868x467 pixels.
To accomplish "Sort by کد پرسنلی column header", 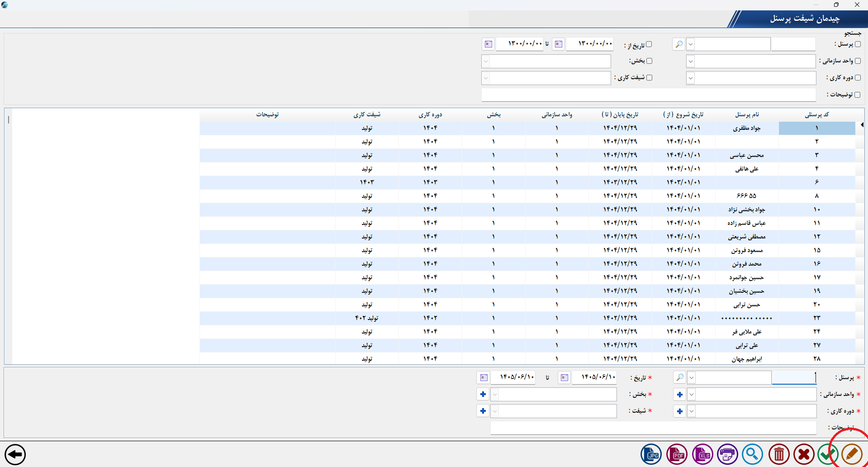I will (x=817, y=114).
